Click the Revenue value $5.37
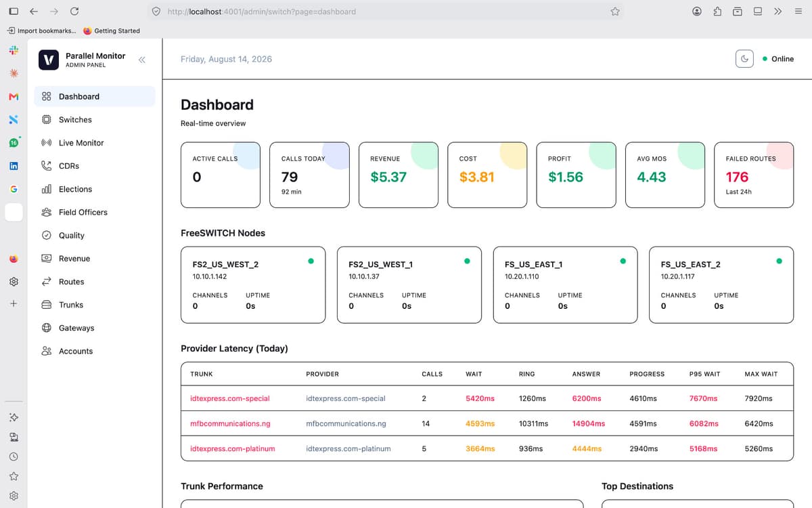 point(388,177)
